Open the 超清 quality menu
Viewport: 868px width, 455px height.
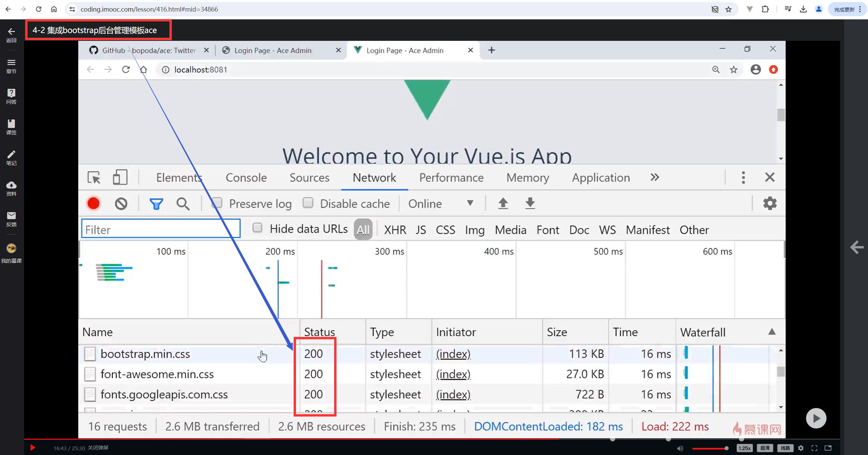point(765,448)
